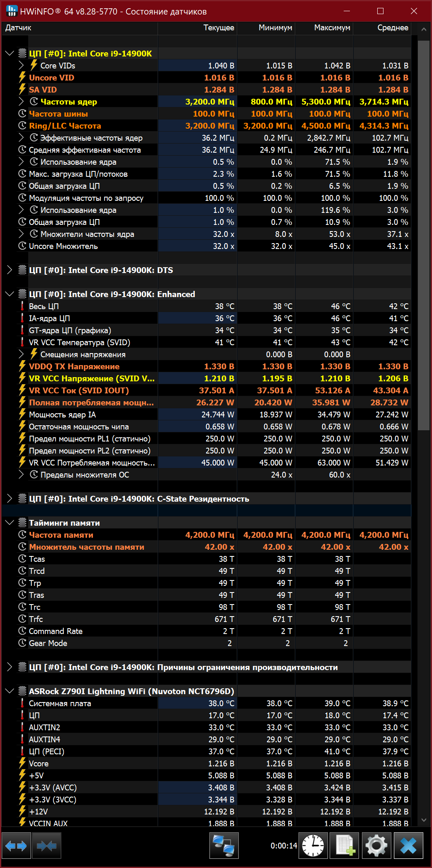
Task: Click the lightning icon beside +12V
Action: pyautogui.click(x=22, y=812)
